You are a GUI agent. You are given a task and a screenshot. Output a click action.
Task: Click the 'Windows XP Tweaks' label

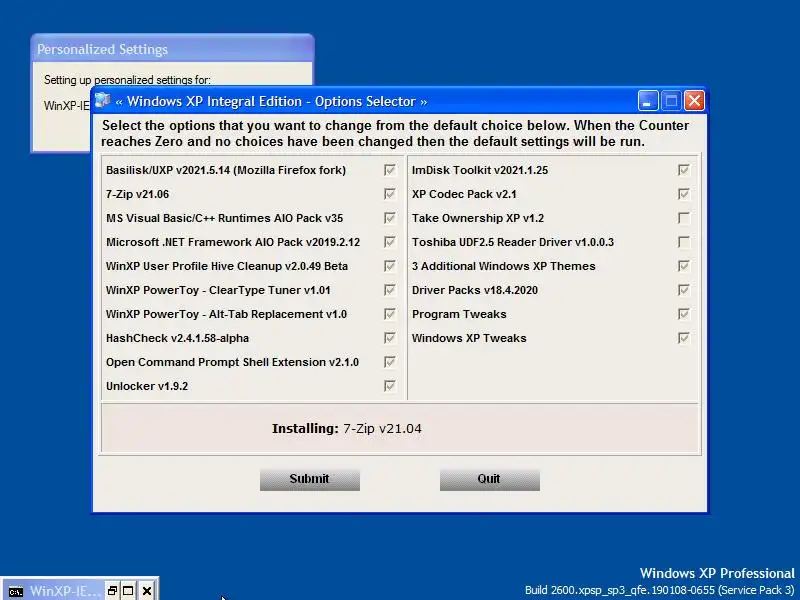[x=469, y=338]
